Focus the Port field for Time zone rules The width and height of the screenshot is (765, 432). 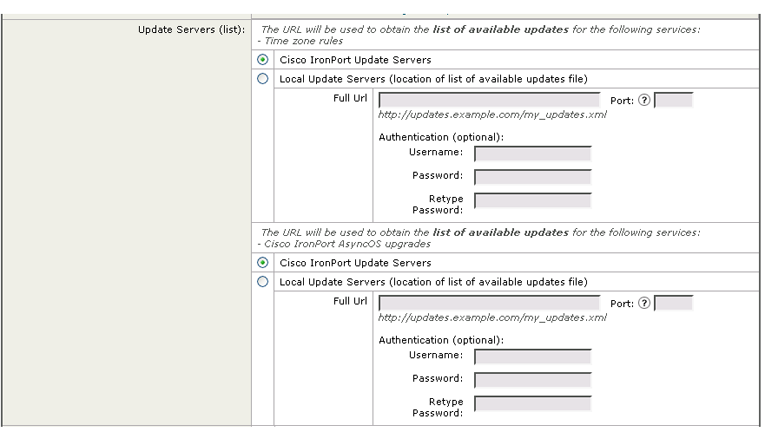pyautogui.click(x=673, y=100)
